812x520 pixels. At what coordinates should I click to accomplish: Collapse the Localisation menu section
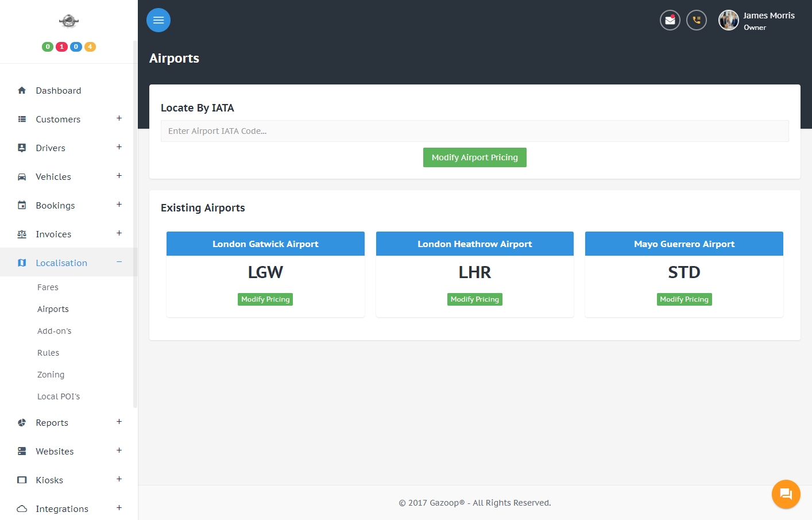119,262
